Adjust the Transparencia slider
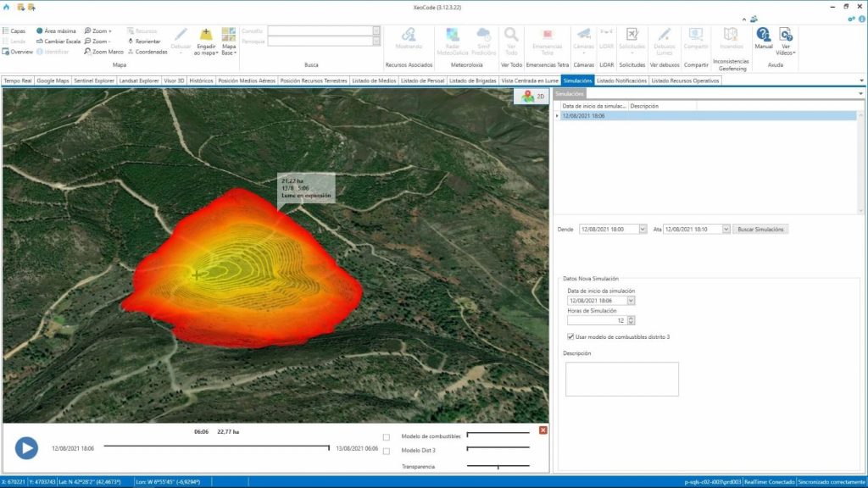Screen dimensions: 868x488 click(x=498, y=466)
